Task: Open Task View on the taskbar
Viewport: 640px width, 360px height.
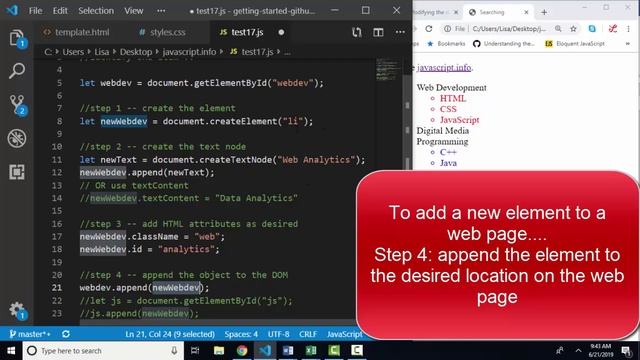Action: click(195, 351)
